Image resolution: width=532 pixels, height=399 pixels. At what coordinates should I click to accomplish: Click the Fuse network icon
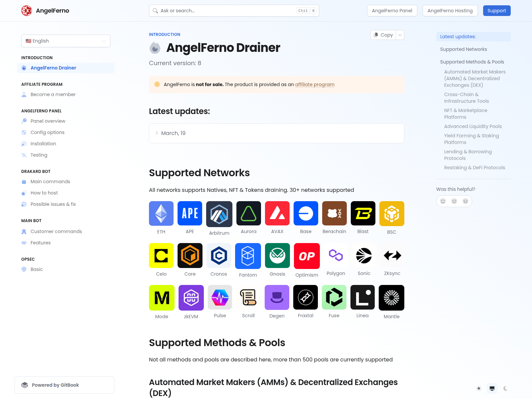[334, 297]
